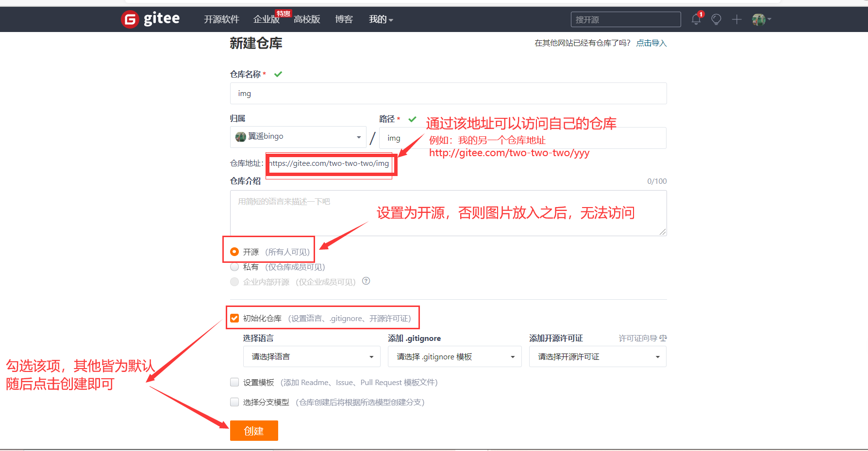Image resolution: width=868 pixels, height=451 pixels.
Task: Open the 点击导入 import link
Action: pyautogui.click(x=651, y=43)
